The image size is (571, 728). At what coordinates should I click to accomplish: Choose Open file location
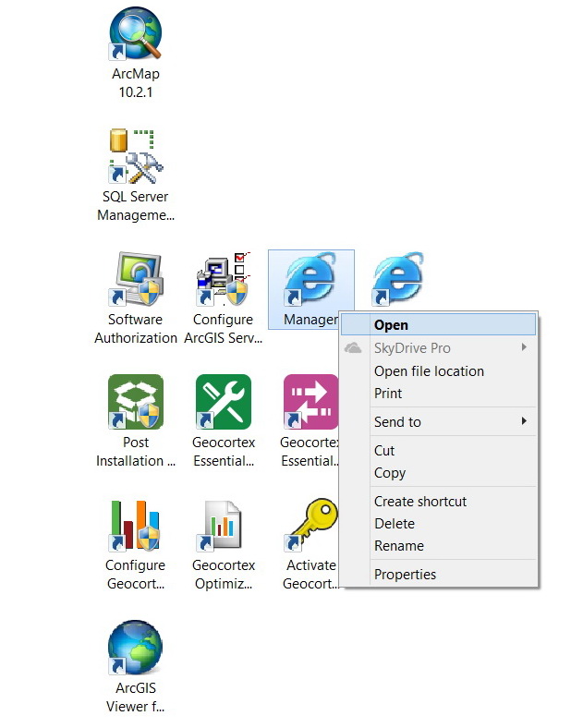tap(438, 371)
